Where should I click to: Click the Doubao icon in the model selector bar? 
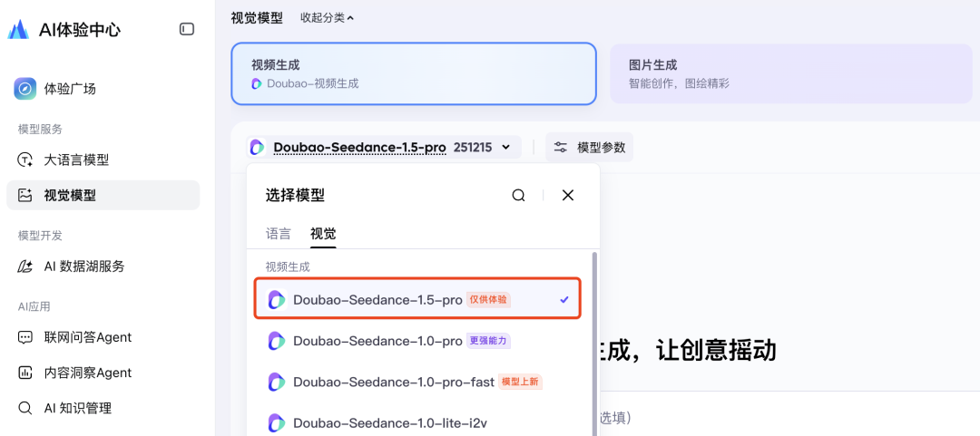(257, 148)
